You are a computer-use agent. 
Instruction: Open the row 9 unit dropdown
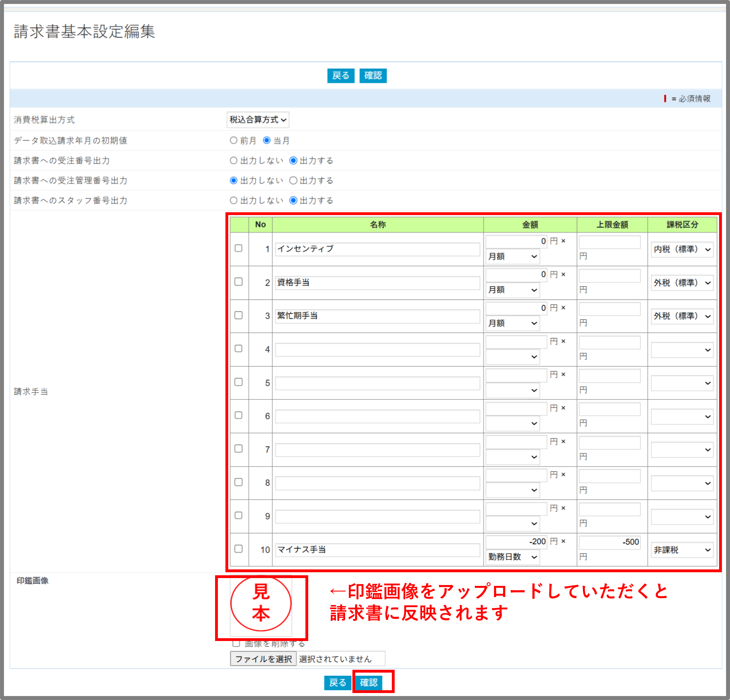tap(512, 524)
